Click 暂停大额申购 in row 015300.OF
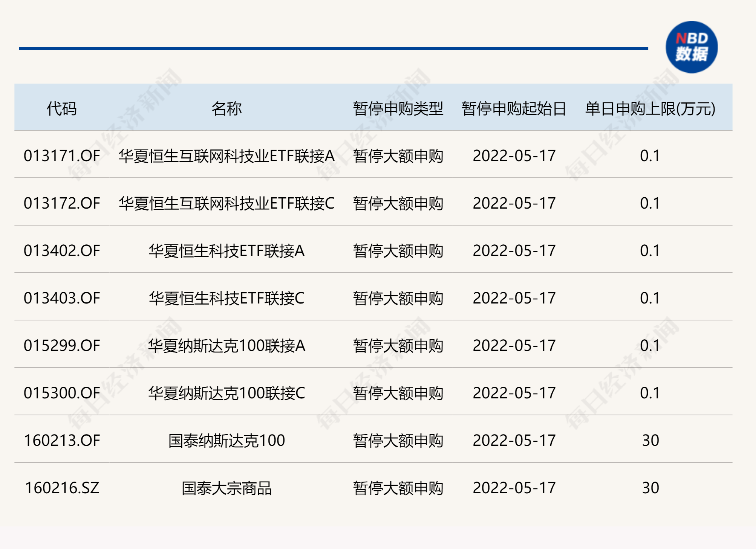Image resolution: width=756 pixels, height=549 pixels. (x=398, y=393)
